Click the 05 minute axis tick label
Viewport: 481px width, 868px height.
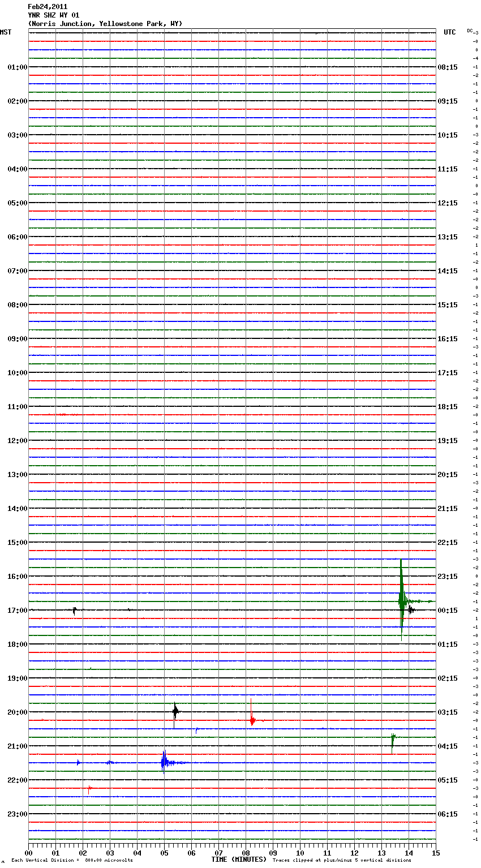[164, 853]
